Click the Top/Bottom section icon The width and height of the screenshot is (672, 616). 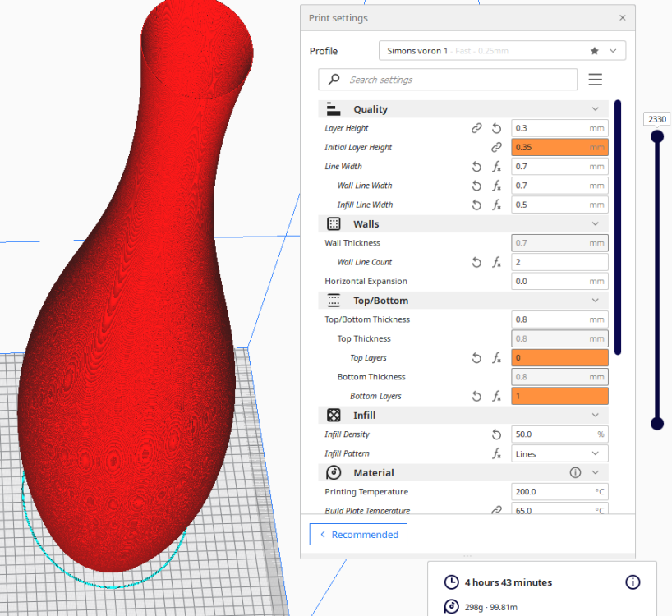(334, 301)
